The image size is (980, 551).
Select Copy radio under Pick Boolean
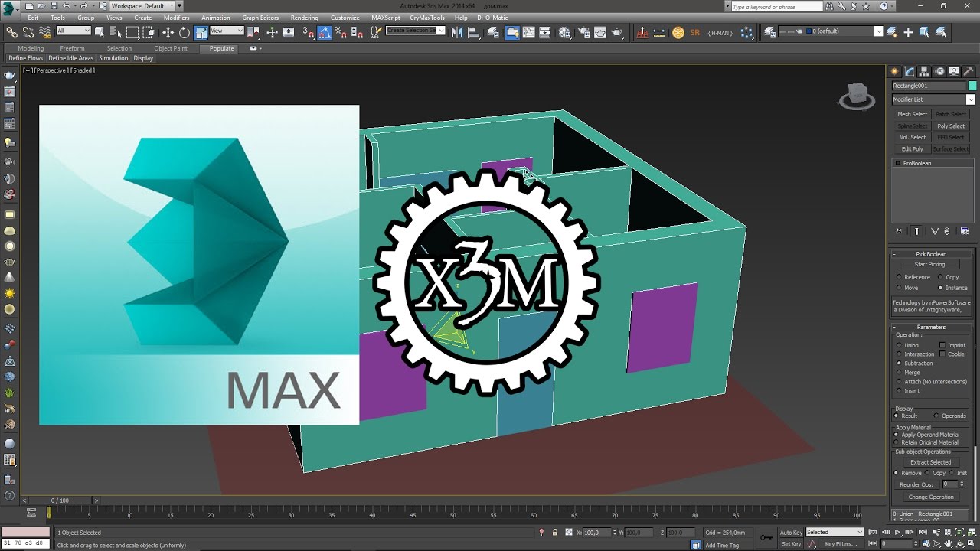941,277
